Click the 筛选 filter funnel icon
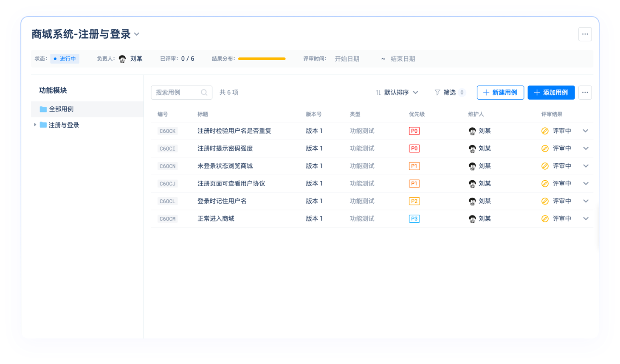This screenshot has height=364, width=620. [437, 92]
